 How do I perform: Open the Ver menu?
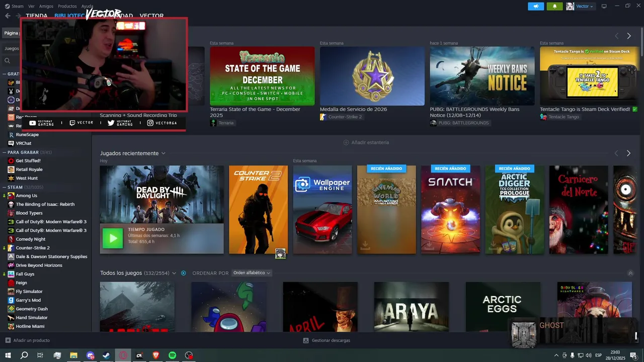(31, 6)
